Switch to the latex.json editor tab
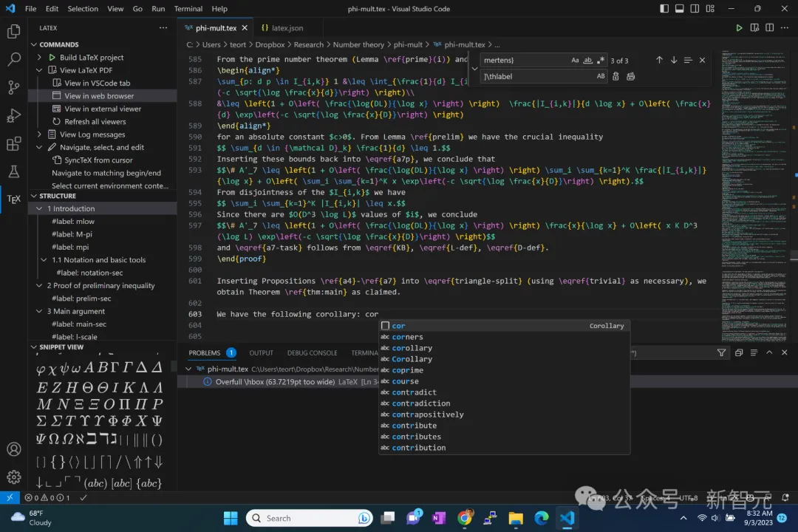 282,28
